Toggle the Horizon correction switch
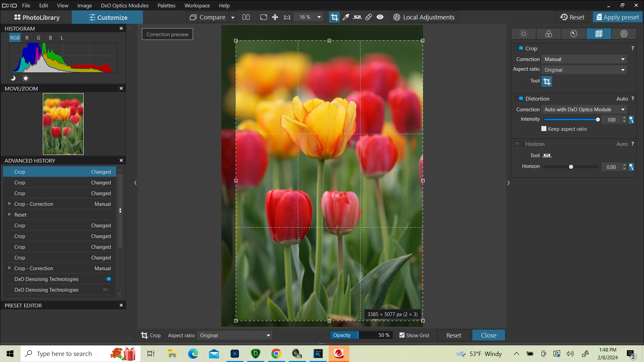Viewport: 644px width, 362px height. [519, 144]
